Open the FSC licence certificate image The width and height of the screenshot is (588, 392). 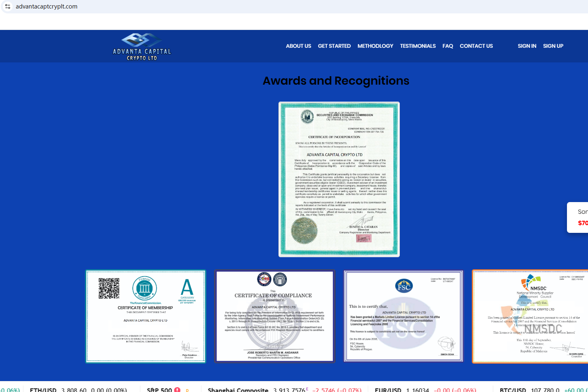pos(403,316)
